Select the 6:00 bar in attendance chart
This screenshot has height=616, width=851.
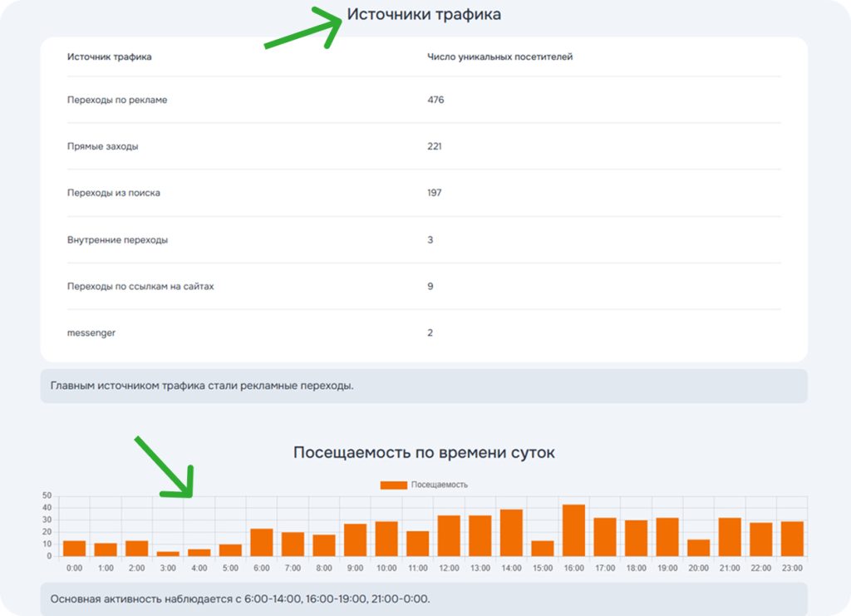coord(262,542)
